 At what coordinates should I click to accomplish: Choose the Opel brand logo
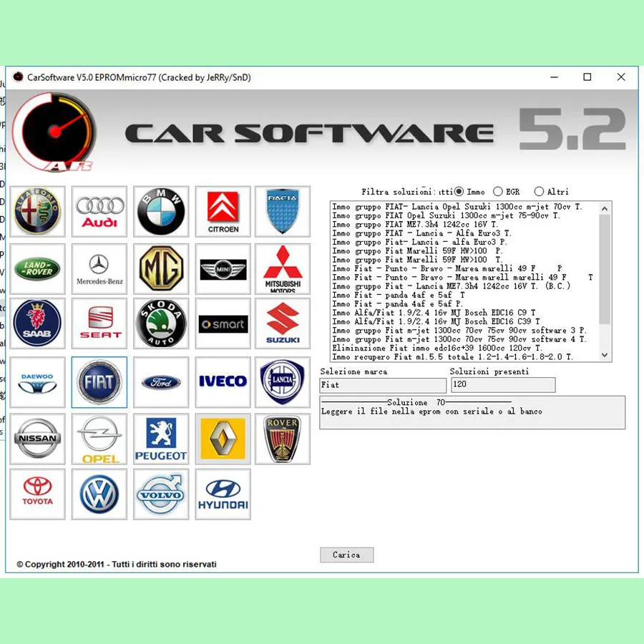pos(99,439)
